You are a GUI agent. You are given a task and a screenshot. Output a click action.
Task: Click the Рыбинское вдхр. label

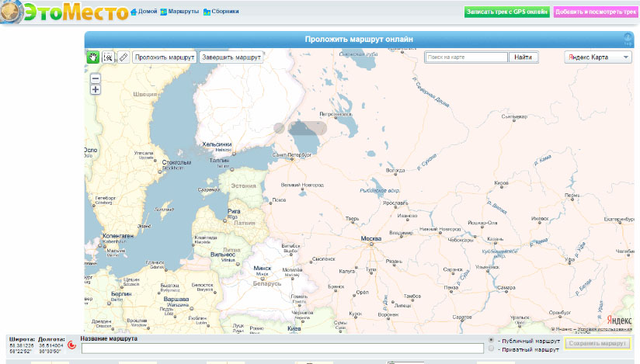pyautogui.click(x=380, y=191)
